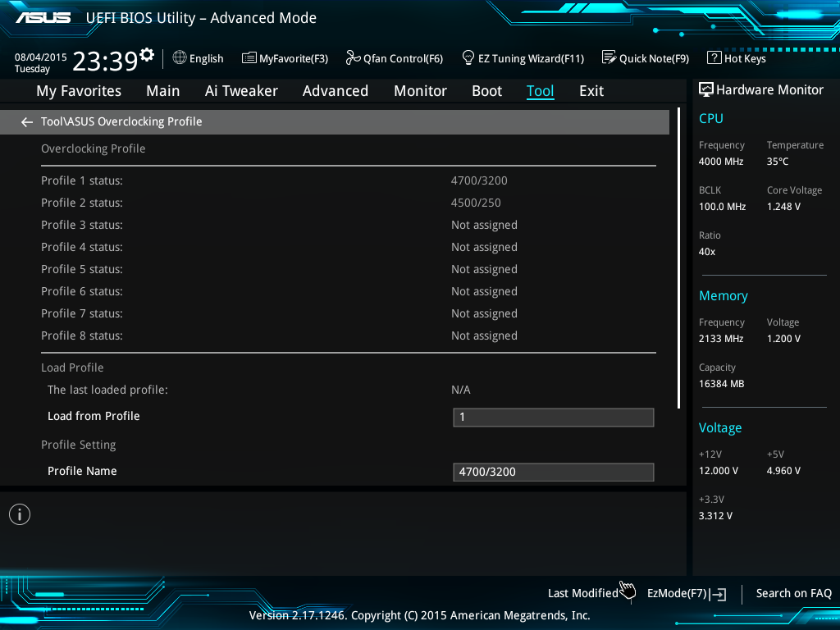Image resolution: width=840 pixels, height=630 pixels.
Task: Click CPU frequency 4000 MHz value
Action: [720, 162]
